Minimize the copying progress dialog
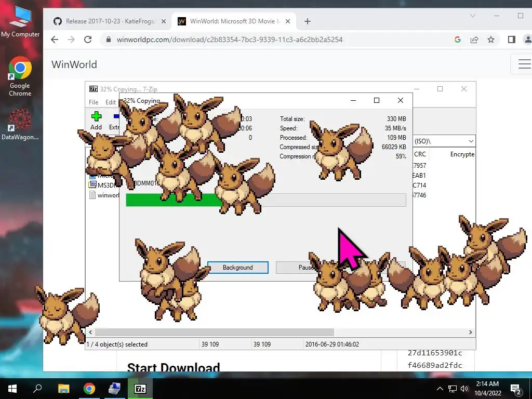Screen dimensions: 532x399 [x=353, y=100]
